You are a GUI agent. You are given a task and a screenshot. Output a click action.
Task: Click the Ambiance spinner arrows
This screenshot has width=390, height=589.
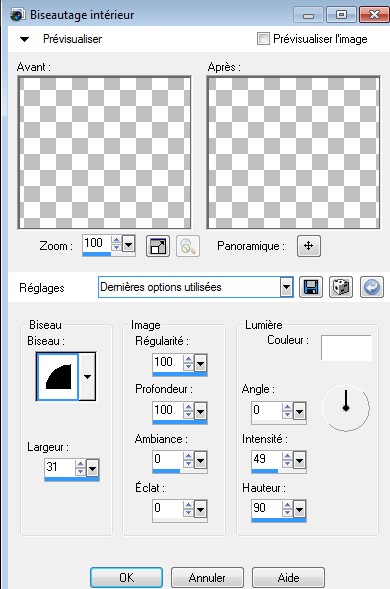pos(188,459)
